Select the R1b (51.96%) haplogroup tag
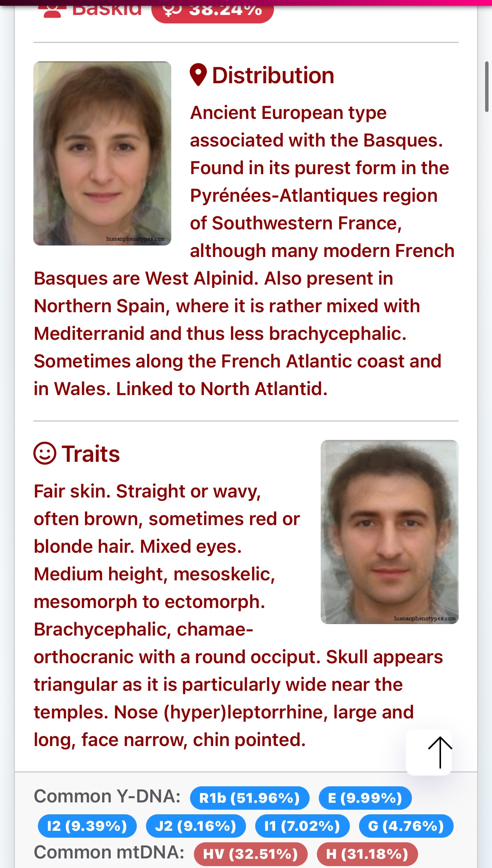 [249, 798]
